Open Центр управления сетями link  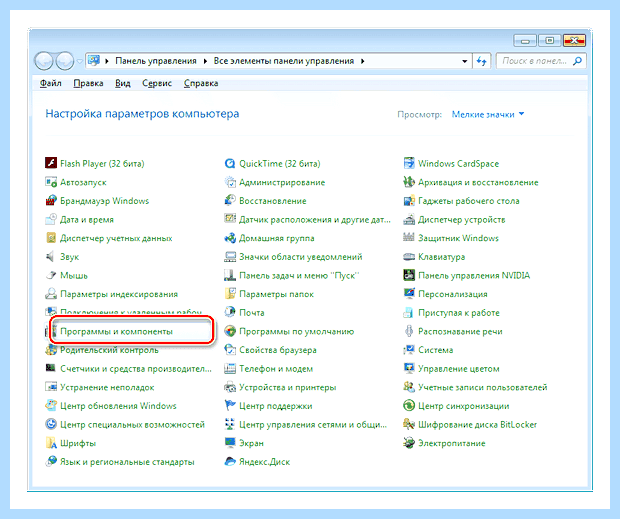[313, 424]
